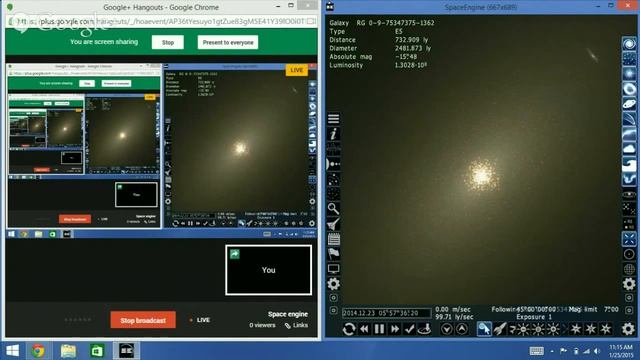
Task: Click the red Stop broadcast button
Action: pos(143,320)
